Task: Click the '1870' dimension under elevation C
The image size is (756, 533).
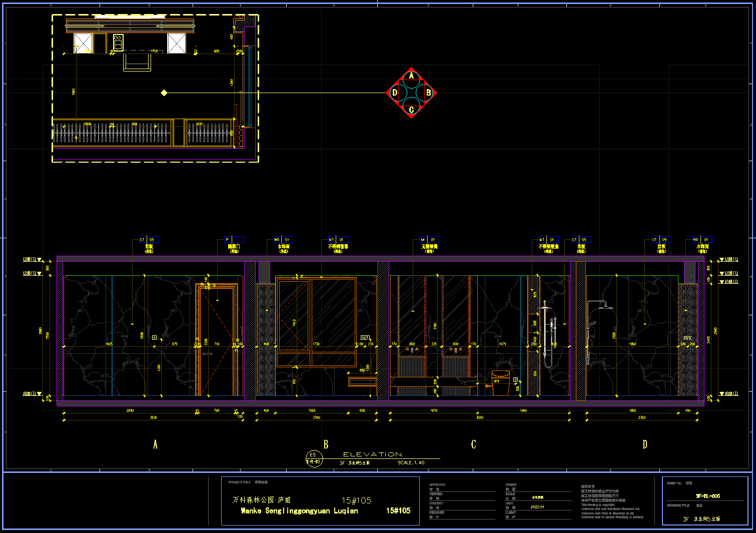Action: click(x=434, y=410)
